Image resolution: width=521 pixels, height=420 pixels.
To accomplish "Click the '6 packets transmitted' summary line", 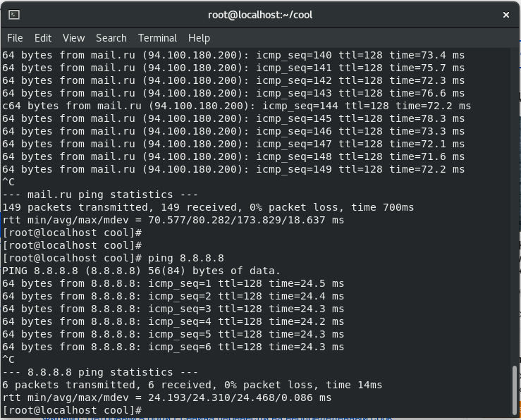I will point(192,385).
